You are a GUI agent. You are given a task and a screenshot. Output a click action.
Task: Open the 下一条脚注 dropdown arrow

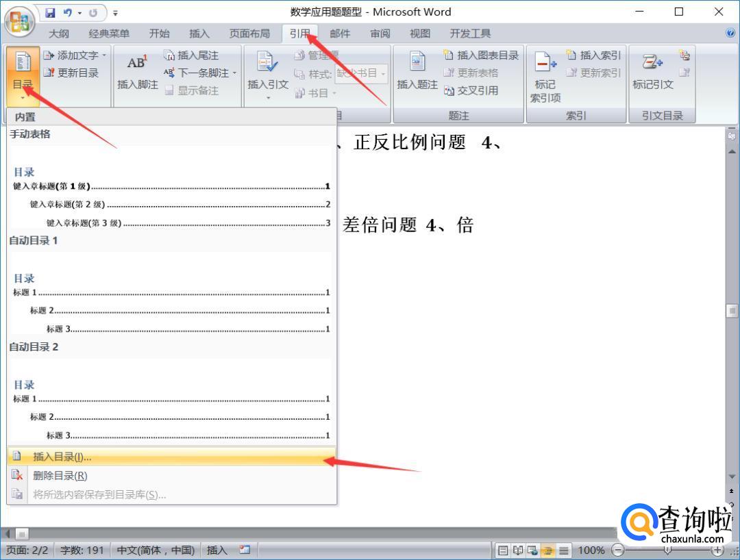click(x=234, y=73)
